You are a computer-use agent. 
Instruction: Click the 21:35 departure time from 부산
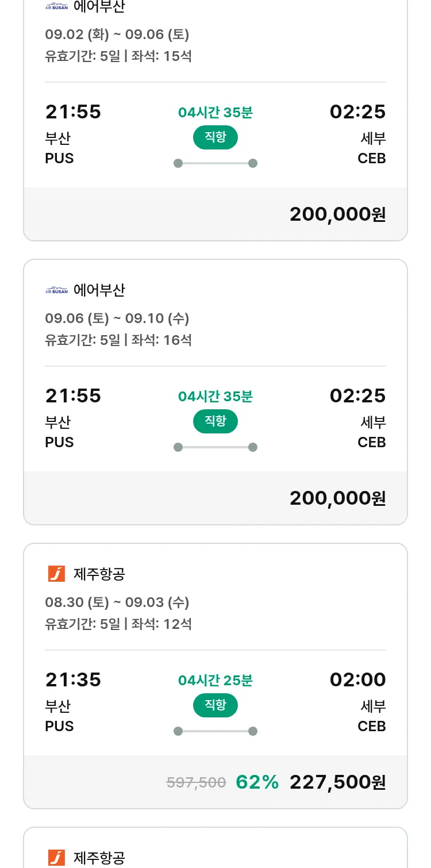[73, 679]
